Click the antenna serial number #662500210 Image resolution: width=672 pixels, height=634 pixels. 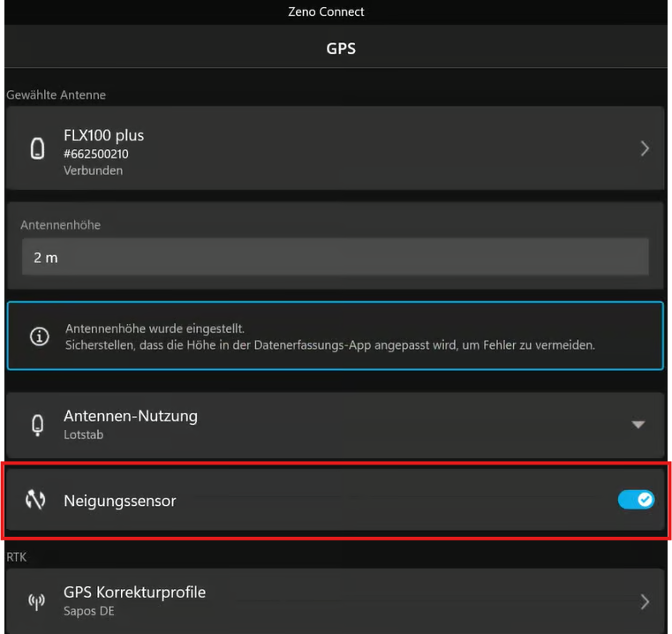[95, 154]
